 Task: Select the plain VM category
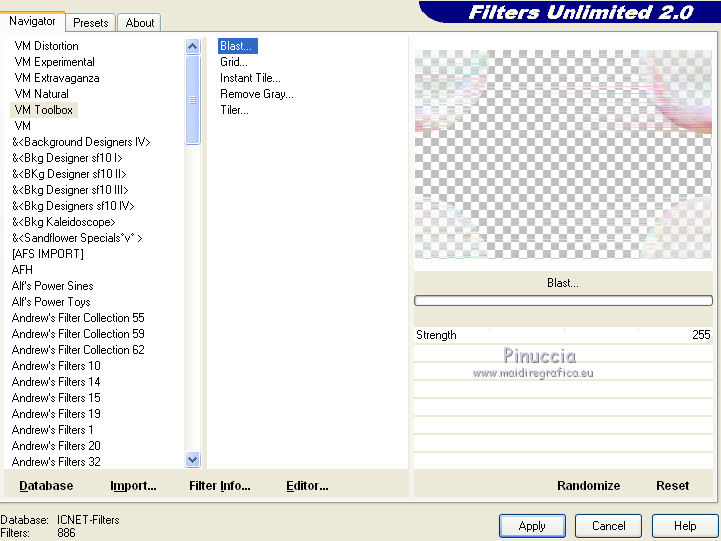23,126
